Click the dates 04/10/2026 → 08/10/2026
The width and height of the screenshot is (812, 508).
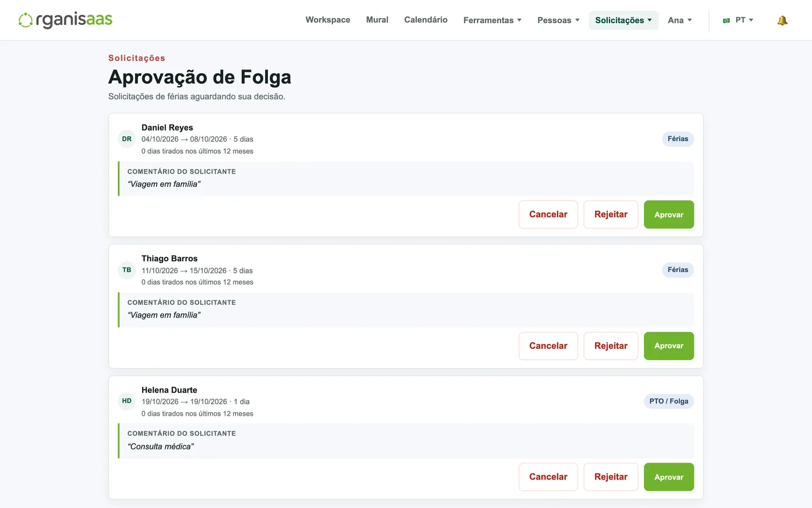click(184, 139)
